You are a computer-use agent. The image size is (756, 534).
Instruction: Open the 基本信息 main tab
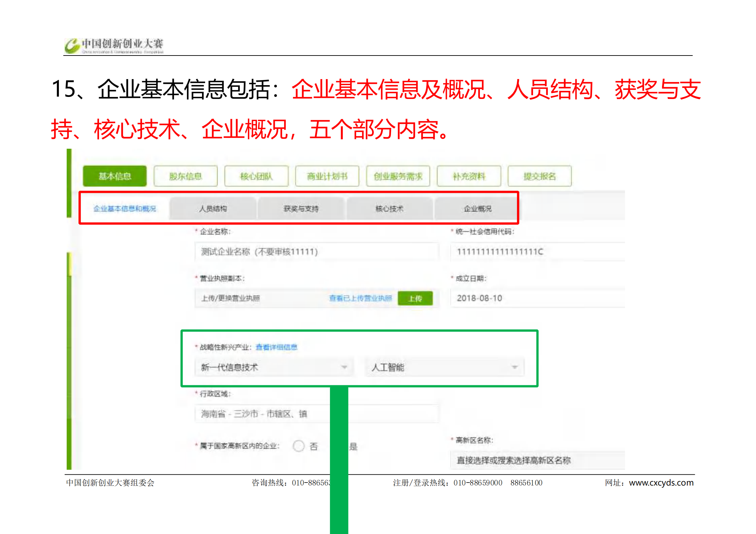(x=114, y=176)
